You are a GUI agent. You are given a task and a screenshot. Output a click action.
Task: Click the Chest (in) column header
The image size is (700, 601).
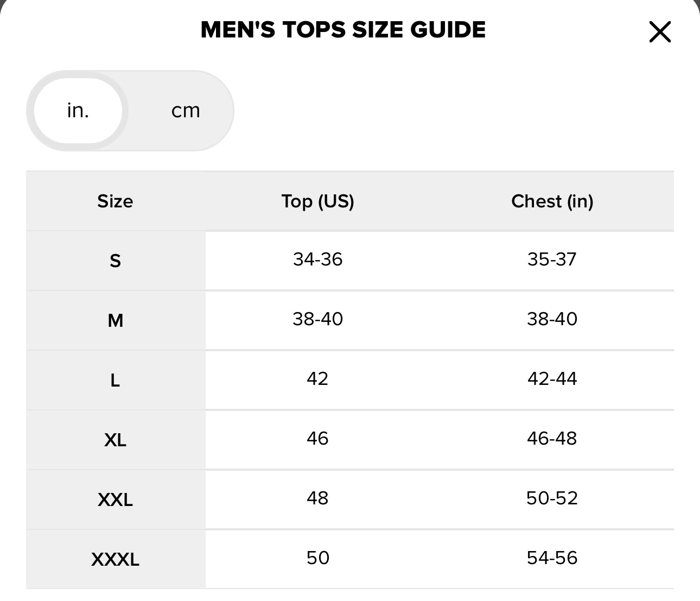click(552, 201)
